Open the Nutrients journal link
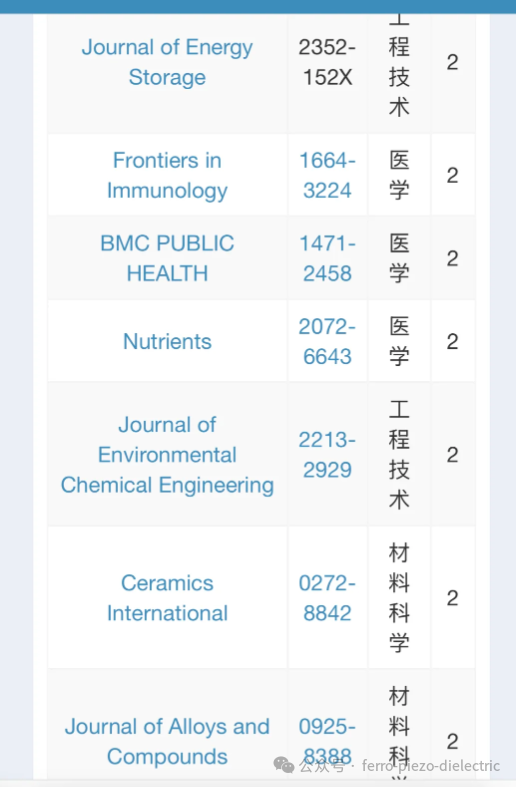The width and height of the screenshot is (516, 787). pos(167,341)
